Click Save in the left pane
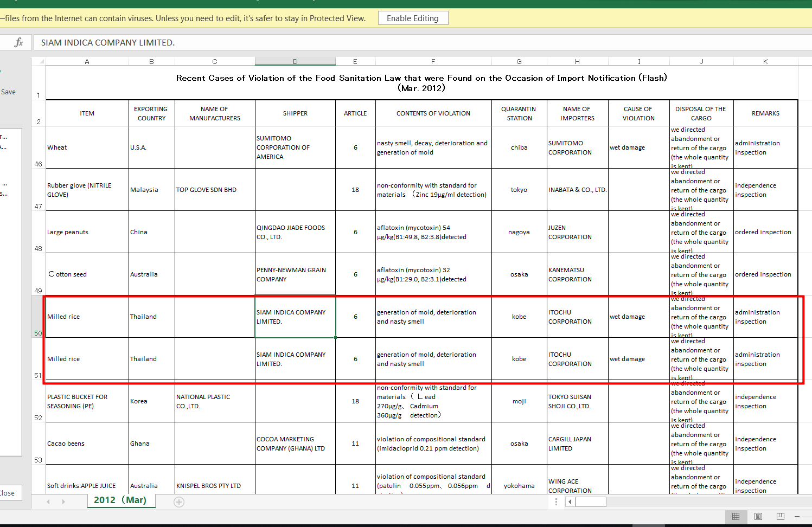This screenshot has width=812, height=527. (x=8, y=92)
